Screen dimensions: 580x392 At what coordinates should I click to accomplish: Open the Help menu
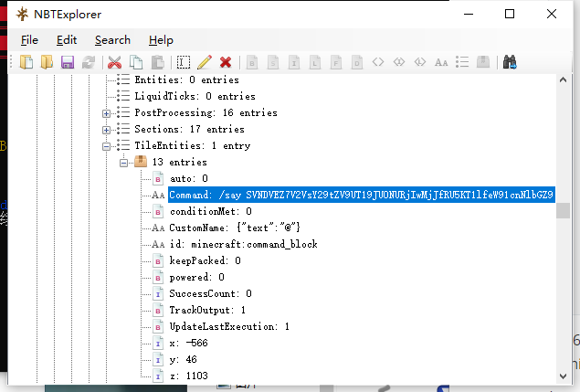pos(161,40)
